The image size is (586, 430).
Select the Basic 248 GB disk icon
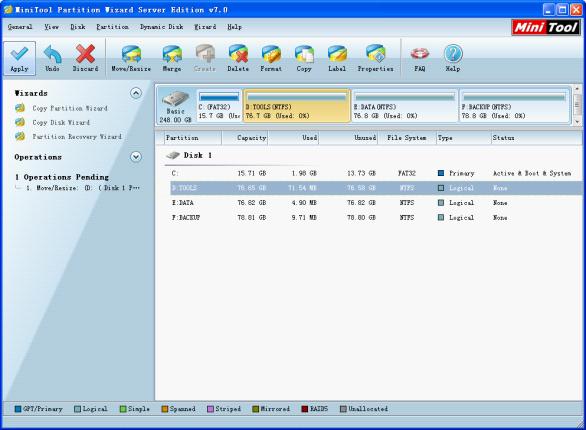[x=175, y=99]
